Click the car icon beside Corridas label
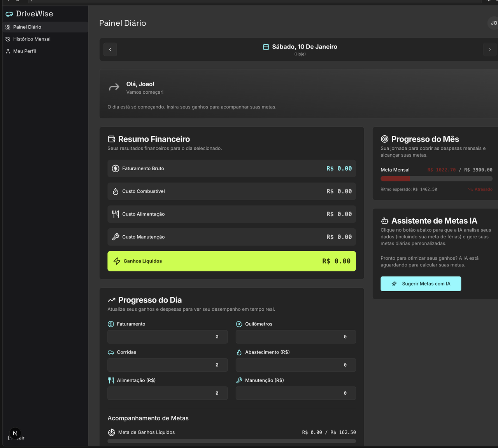This screenshot has width=498, height=448. 111,352
